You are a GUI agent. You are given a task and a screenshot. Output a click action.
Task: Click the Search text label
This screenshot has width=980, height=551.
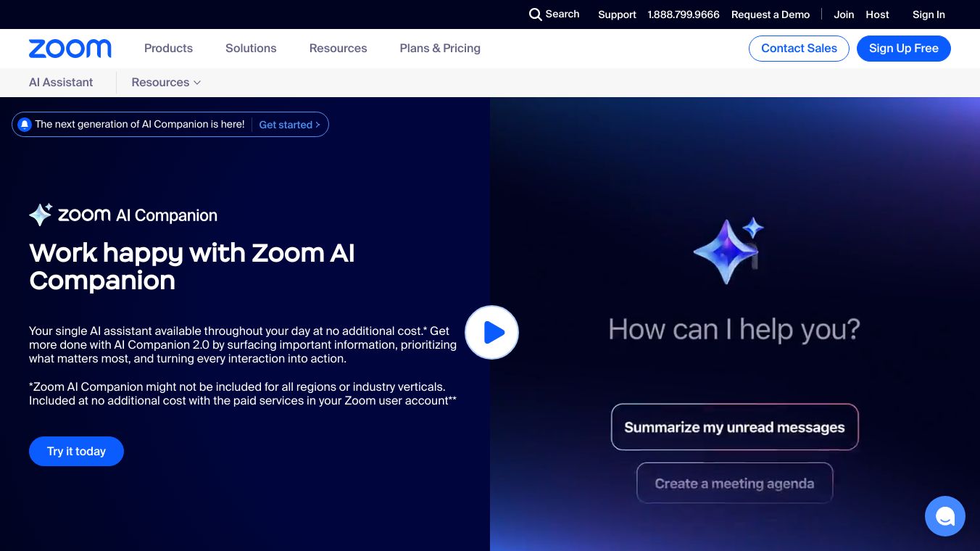tap(562, 14)
